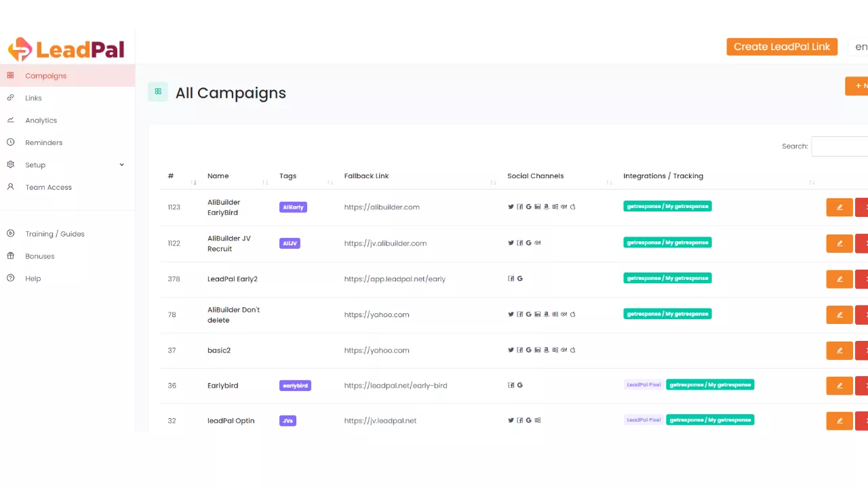
Task: Go to Reminders in the sidebar
Action: [43, 143]
